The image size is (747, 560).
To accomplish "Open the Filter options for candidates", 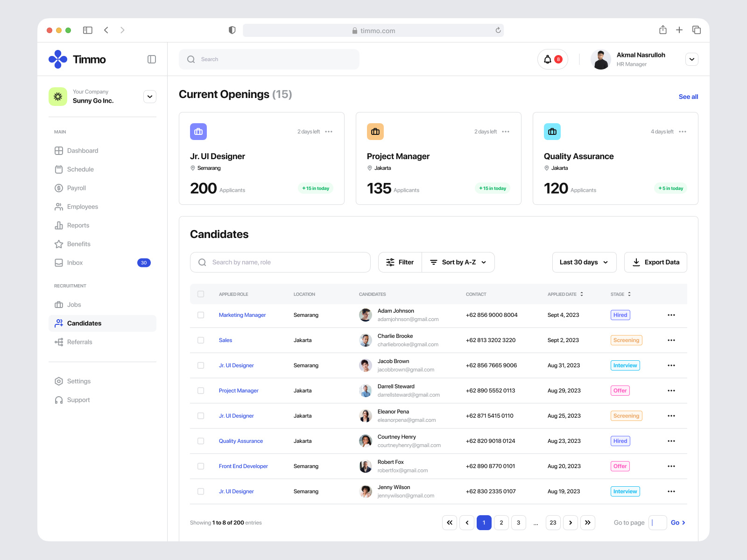I will click(400, 262).
